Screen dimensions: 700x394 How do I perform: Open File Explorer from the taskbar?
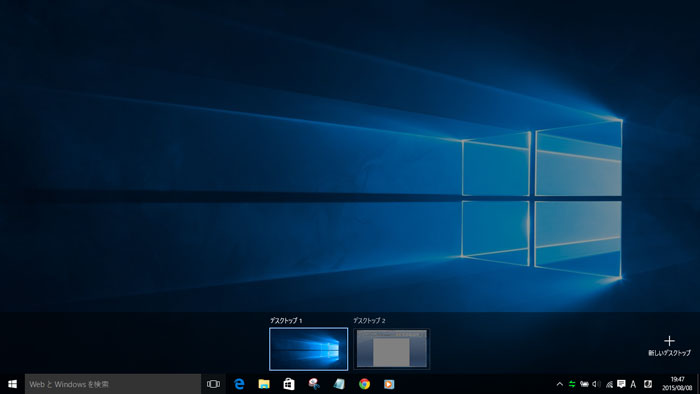264,384
